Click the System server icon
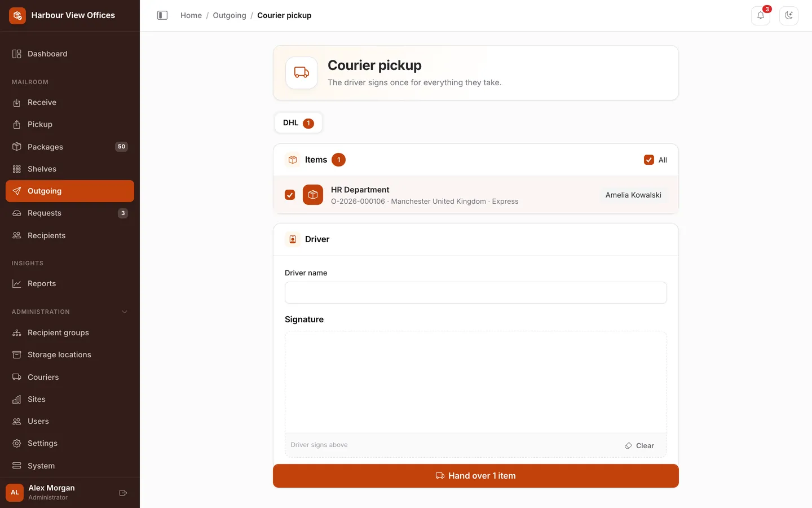 click(17, 466)
